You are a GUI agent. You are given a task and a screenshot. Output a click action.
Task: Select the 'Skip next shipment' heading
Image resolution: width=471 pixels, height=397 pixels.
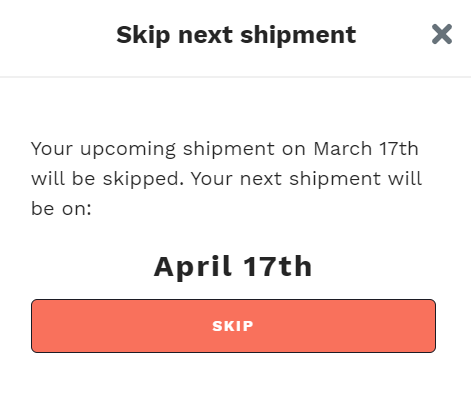tap(236, 35)
